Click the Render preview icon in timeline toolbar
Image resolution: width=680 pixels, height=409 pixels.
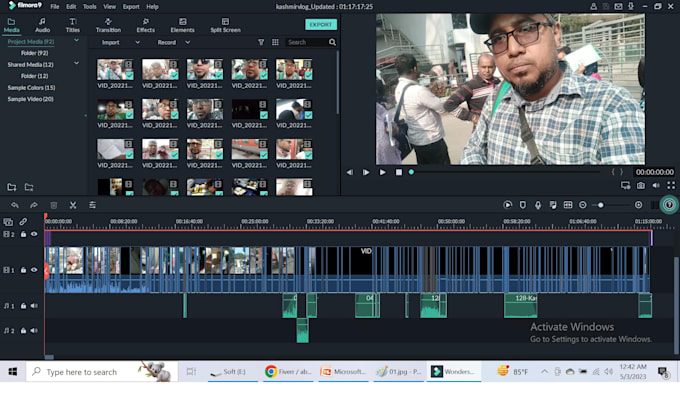pyautogui.click(x=507, y=205)
